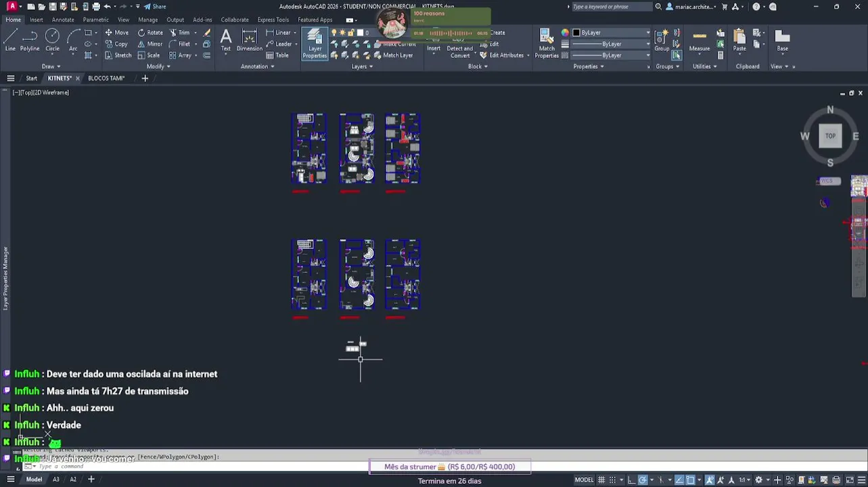This screenshot has height=487, width=868.
Task: Click the MODEL space status button
Action: [584, 480]
